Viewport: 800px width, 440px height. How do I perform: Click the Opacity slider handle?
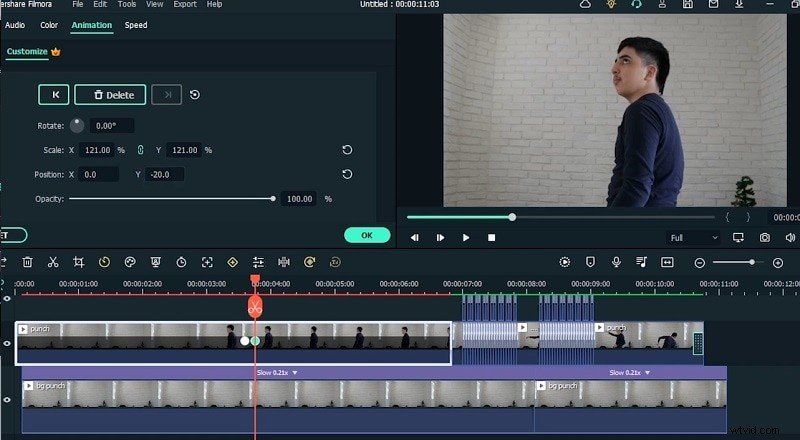[x=273, y=199]
